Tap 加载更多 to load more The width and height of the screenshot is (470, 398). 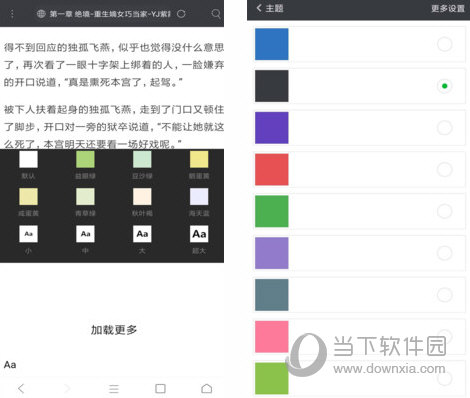[114, 330]
